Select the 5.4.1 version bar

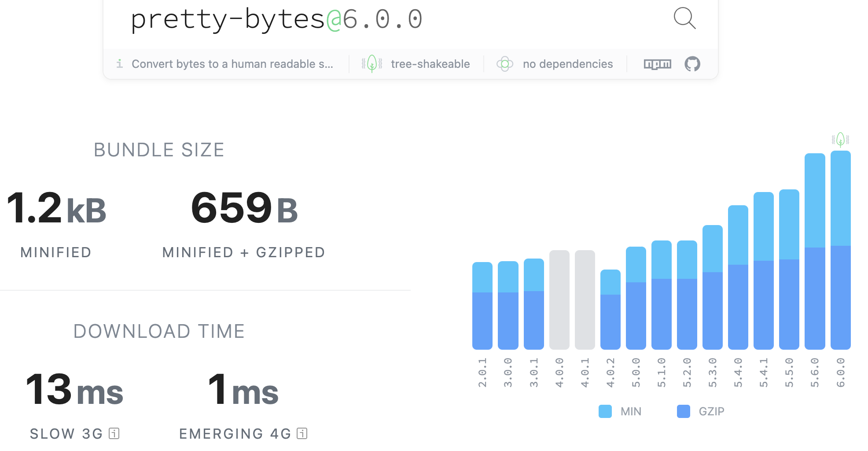[764, 271]
